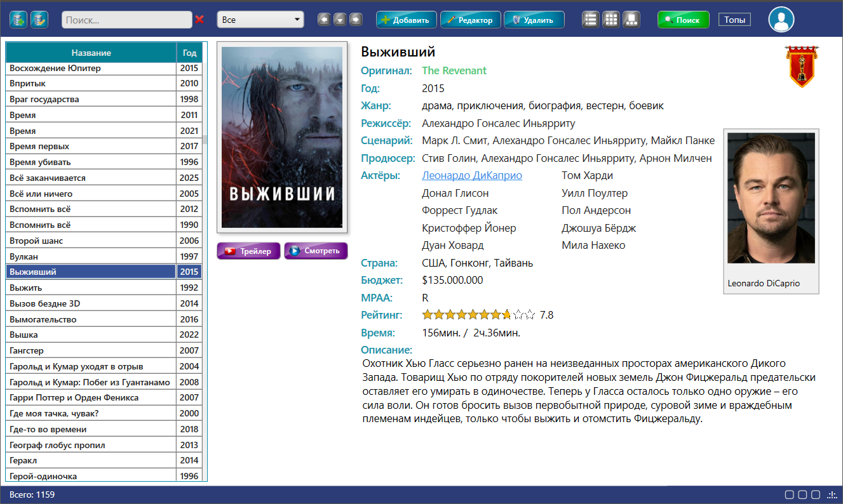Open the Леонардо ДиКаприо actor link
This screenshot has height=504, width=843.
[472, 175]
